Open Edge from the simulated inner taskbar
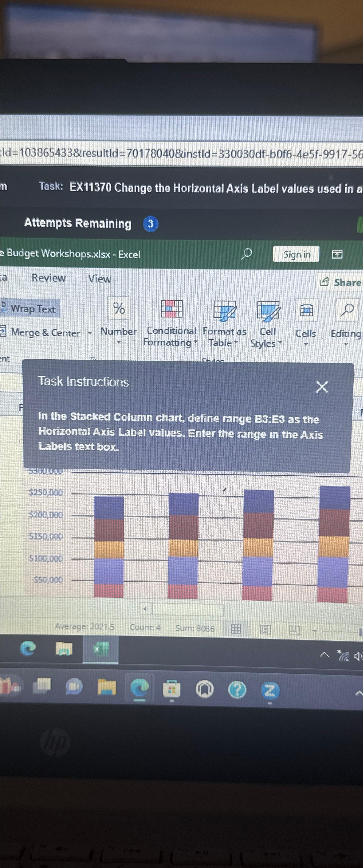 (28, 648)
